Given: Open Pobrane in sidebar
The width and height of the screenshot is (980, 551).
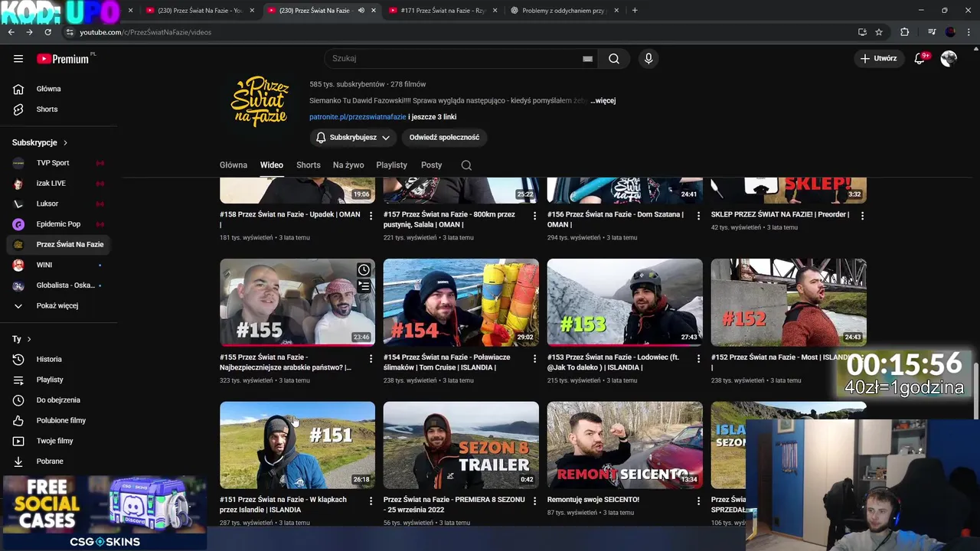Looking at the screenshot, I should coord(58,461).
